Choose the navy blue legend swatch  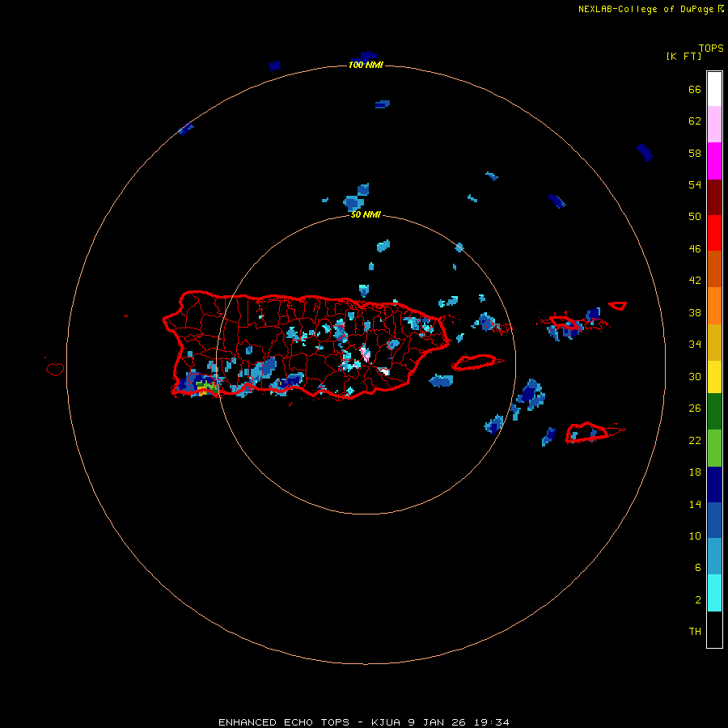click(714, 485)
